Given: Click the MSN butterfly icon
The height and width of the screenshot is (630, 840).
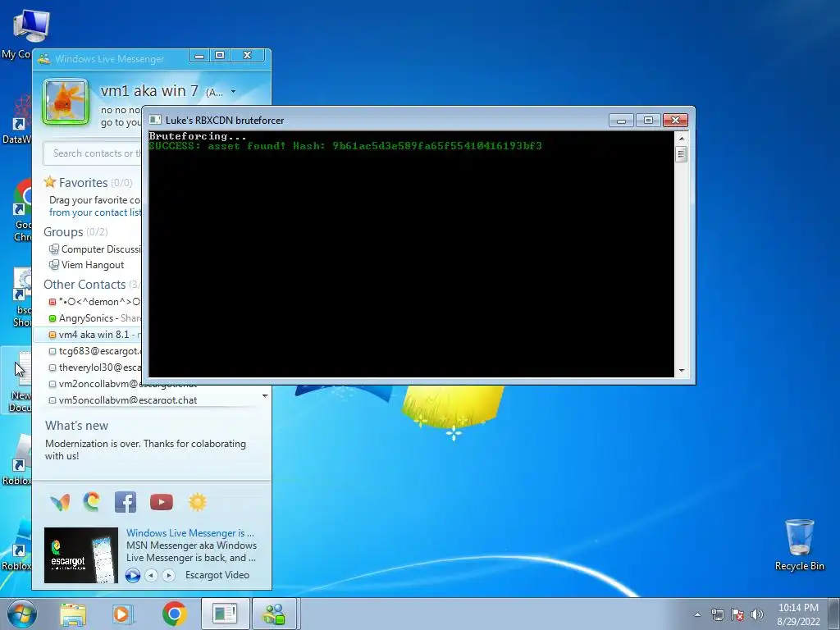Looking at the screenshot, I should 60,503.
